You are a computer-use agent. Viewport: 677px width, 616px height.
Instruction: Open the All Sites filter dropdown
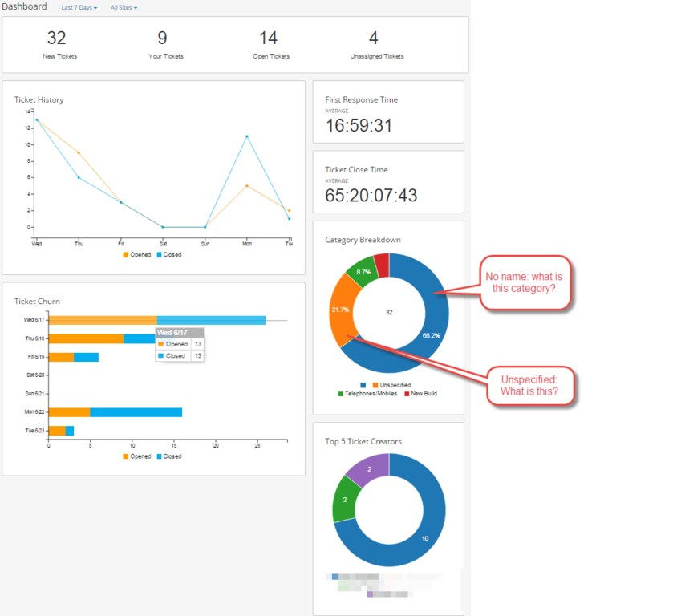click(123, 7)
